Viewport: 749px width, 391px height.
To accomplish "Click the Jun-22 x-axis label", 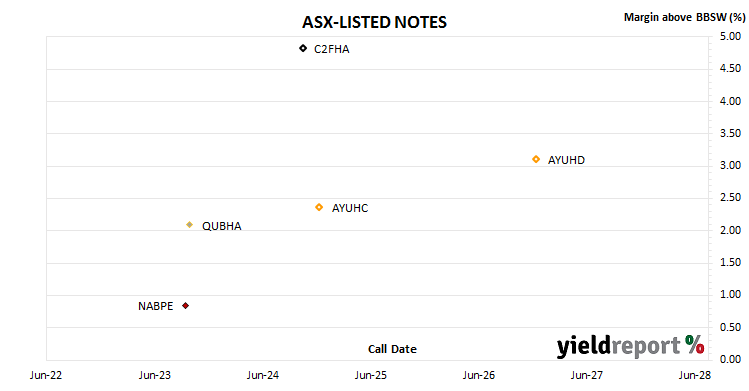I will pos(46,375).
